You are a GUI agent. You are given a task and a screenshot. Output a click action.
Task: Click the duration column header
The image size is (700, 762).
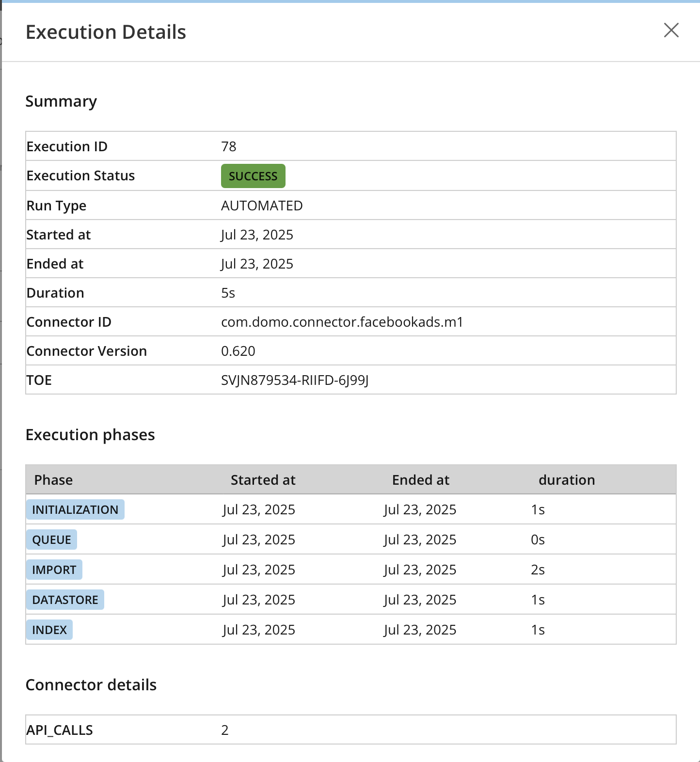pyautogui.click(x=567, y=480)
